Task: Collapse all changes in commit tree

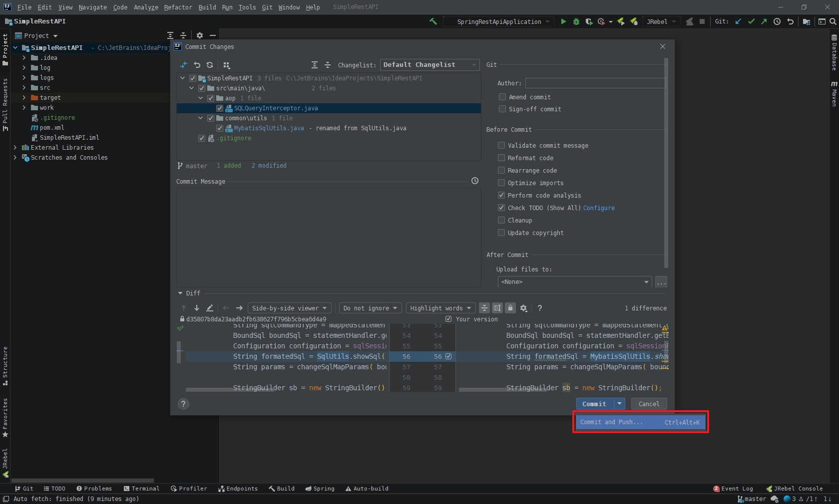Action: [328, 65]
